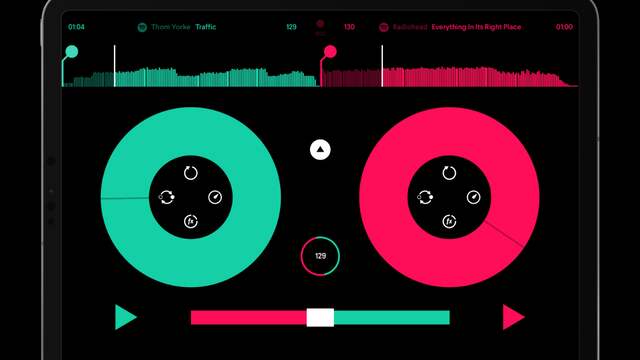Select the beat-skip icon on the teal deck
This screenshot has width=640, height=360.
[167, 198]
